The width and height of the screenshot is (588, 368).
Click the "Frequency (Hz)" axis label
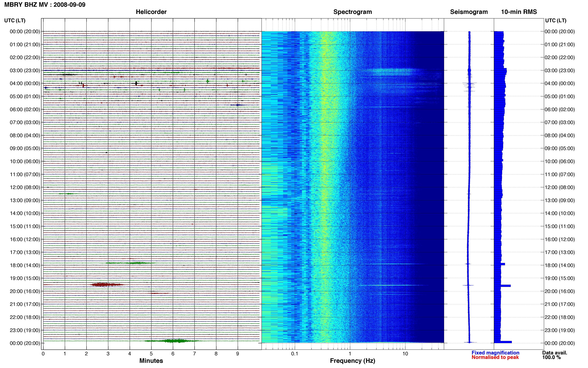352,361
